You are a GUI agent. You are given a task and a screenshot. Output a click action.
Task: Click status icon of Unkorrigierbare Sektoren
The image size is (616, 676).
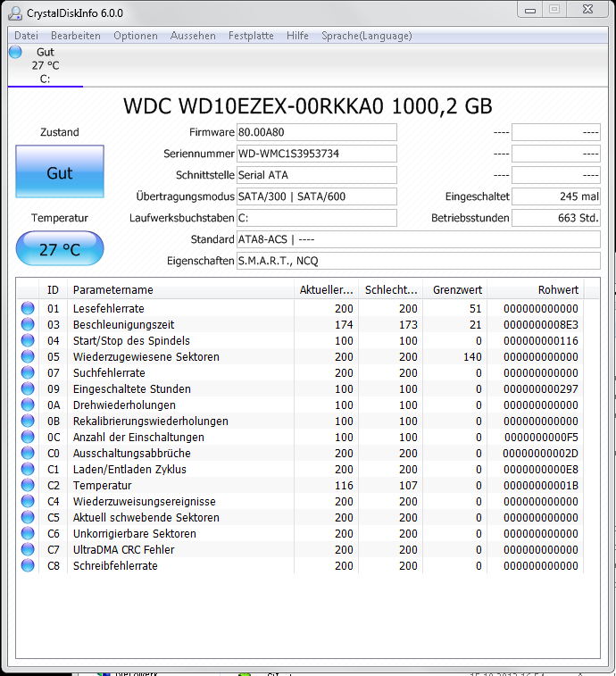click(28, 533)
